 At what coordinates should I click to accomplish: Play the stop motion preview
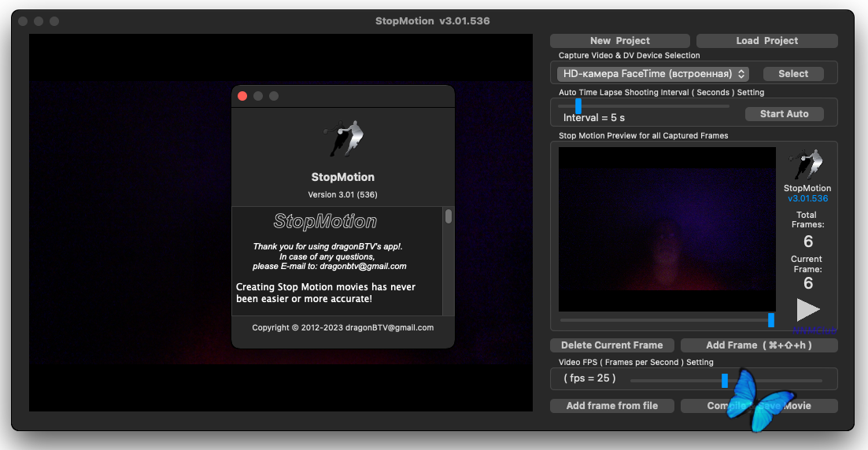click(807, 309)
